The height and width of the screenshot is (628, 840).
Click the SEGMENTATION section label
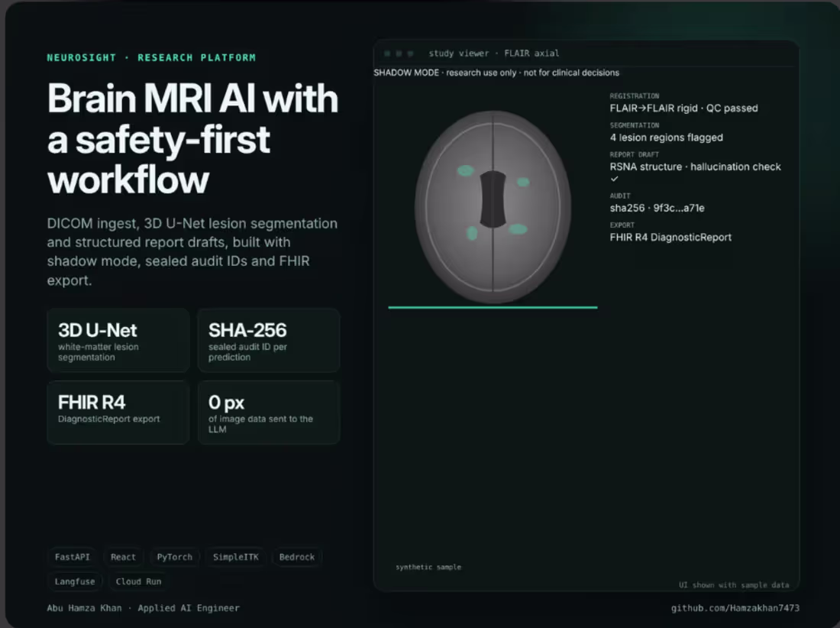pos(635,125)
